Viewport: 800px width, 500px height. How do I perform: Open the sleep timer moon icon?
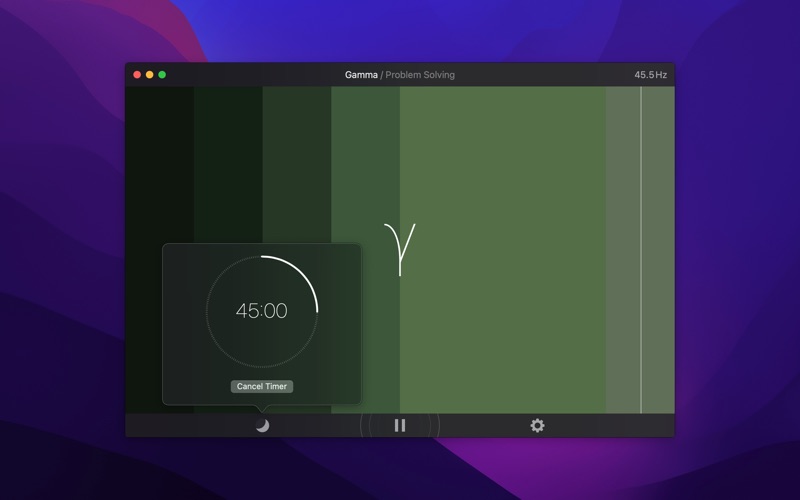pyautogui.click(x=262, y=426)
